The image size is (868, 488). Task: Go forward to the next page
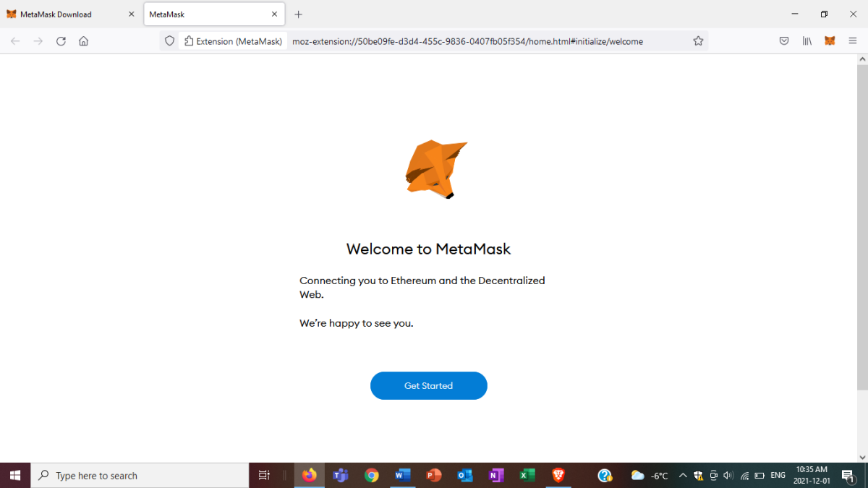[38, 41]
